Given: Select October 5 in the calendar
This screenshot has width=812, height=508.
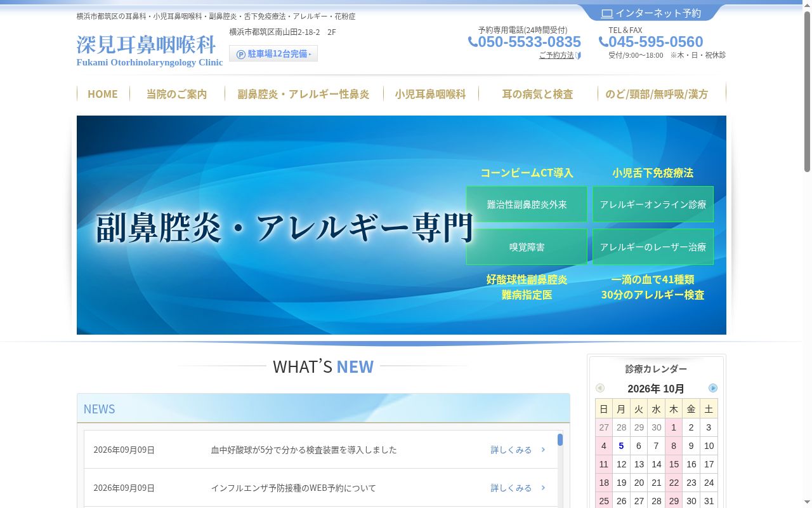Looking at the screenshot, I should pyautogui.click(x=622, y=446).
